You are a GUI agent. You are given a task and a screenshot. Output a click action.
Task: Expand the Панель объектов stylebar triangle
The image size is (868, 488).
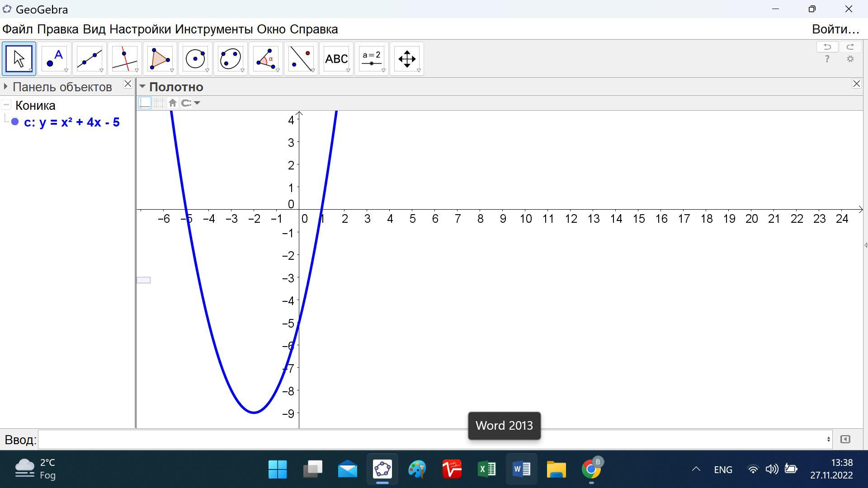coord(5,86)
